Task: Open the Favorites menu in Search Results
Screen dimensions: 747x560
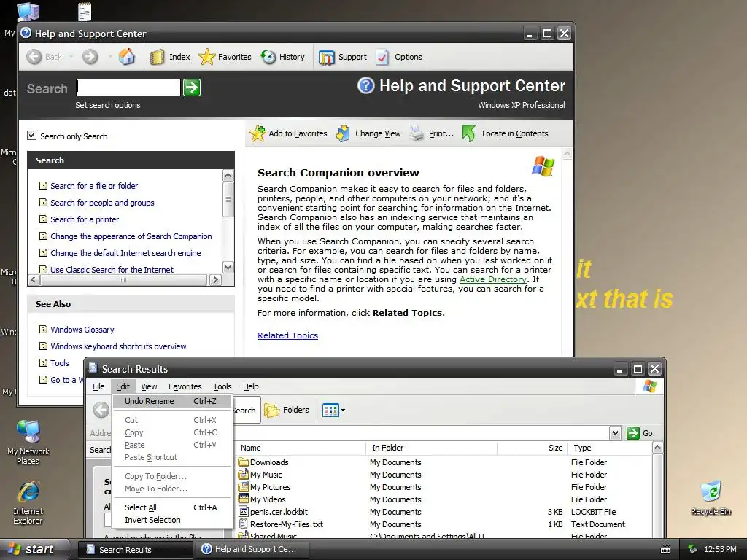Action: (x=185, y=386)
